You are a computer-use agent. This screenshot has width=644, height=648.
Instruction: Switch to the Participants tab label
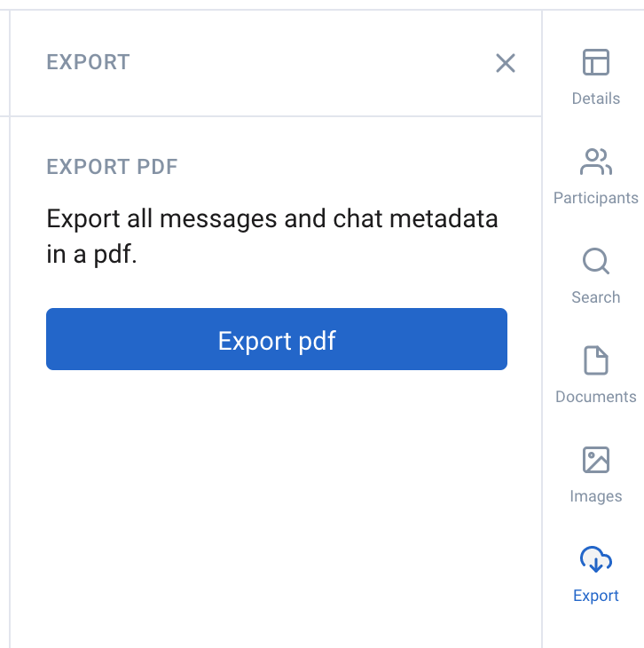596,198
